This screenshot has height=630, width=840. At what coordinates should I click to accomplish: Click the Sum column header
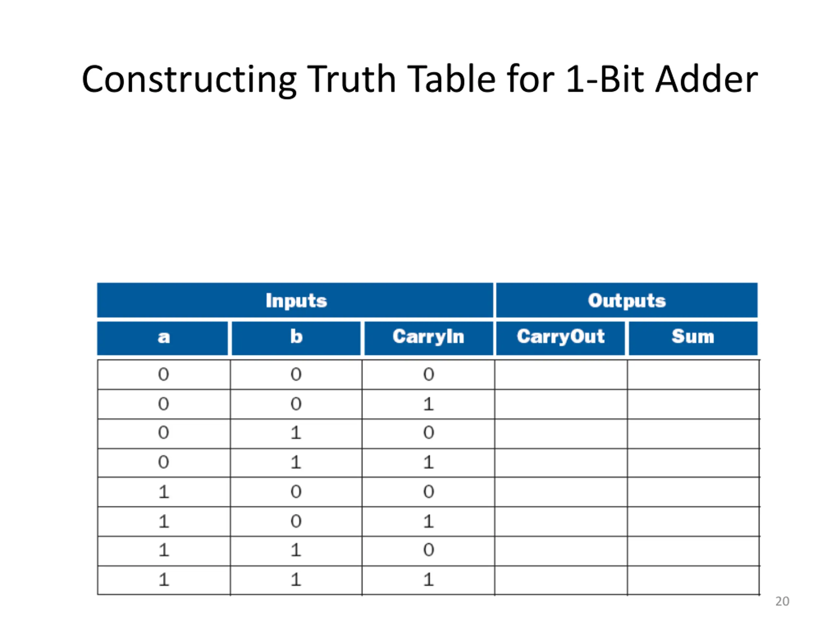(x=693, y=338)
